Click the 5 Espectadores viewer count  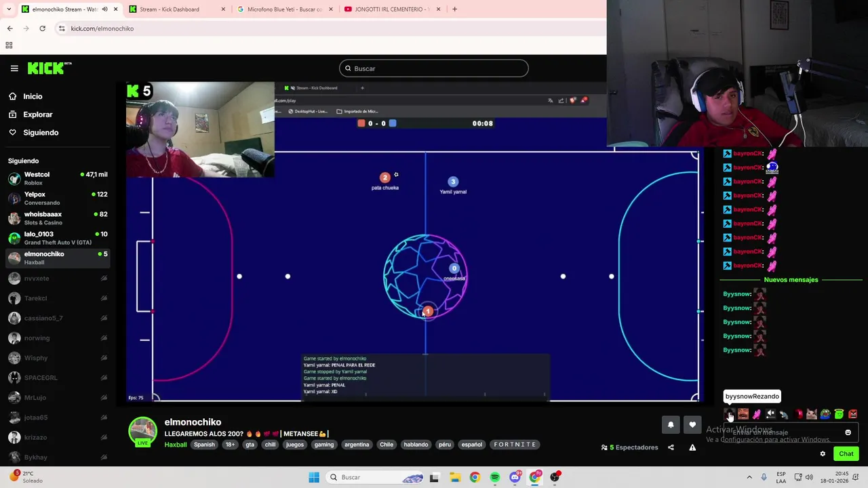(x=630, y=447)
